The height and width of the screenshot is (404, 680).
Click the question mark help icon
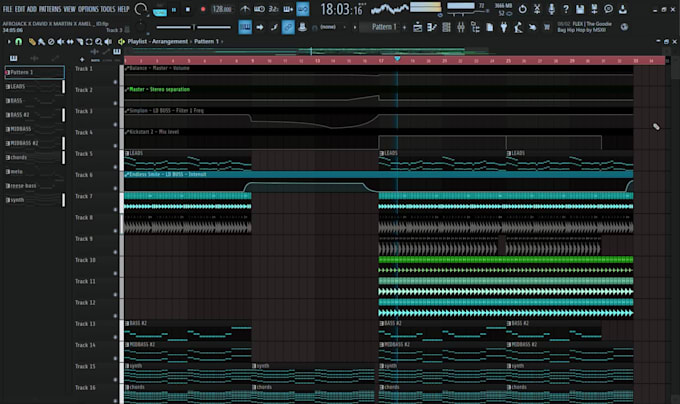pos(566,9)
